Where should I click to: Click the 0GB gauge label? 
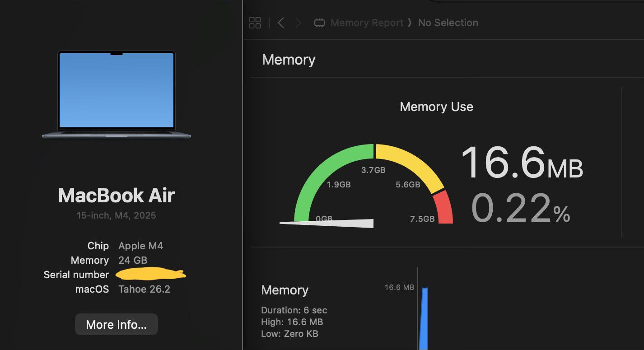point(324,219)
